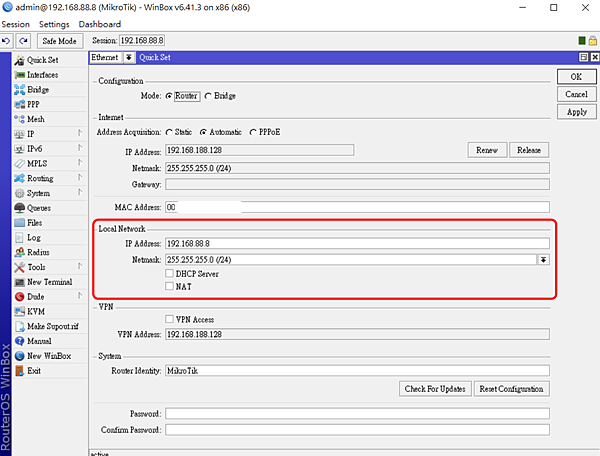Click the Password input field
This screenshot has width=600, height=456.
(x=357, y=414)
